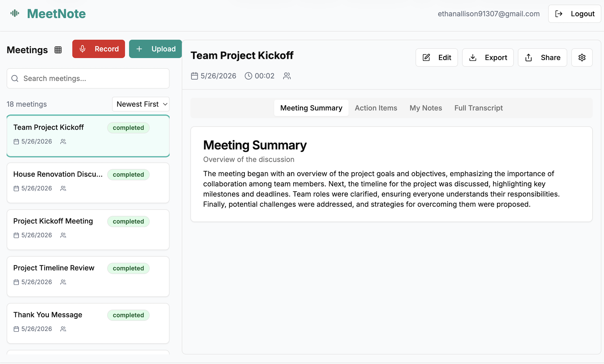Click the search magnifier icon
The image size is (604, 364).
click(15, 78)
